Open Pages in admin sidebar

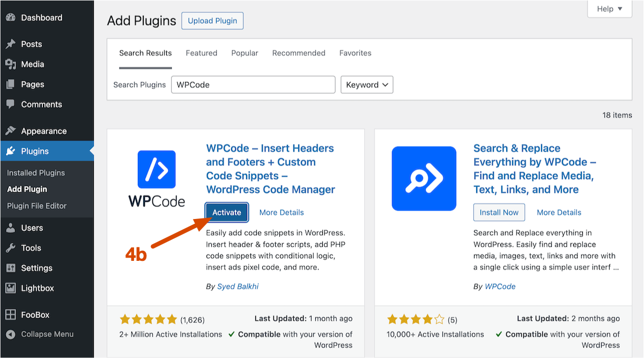(x=33, y=84)
